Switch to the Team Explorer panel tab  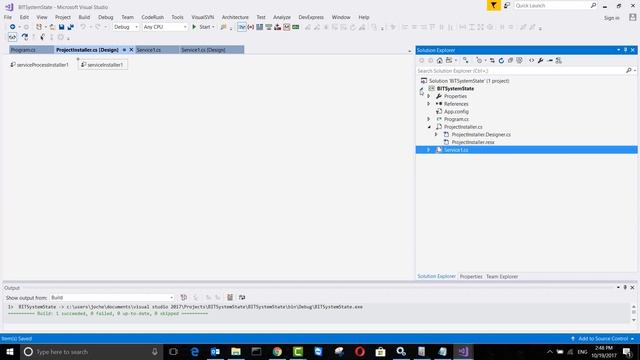pos(502,276)
